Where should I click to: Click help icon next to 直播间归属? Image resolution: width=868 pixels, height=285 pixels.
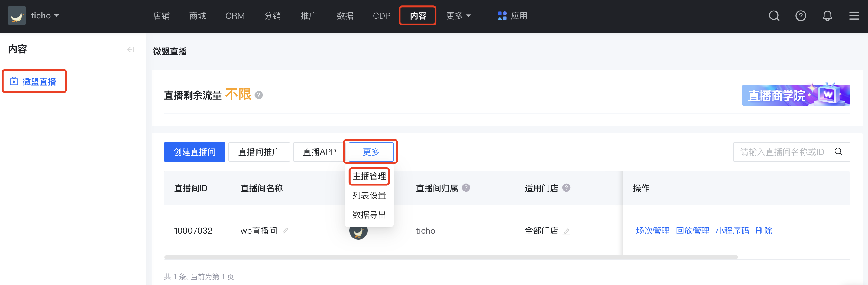click(x=466, y=188)
